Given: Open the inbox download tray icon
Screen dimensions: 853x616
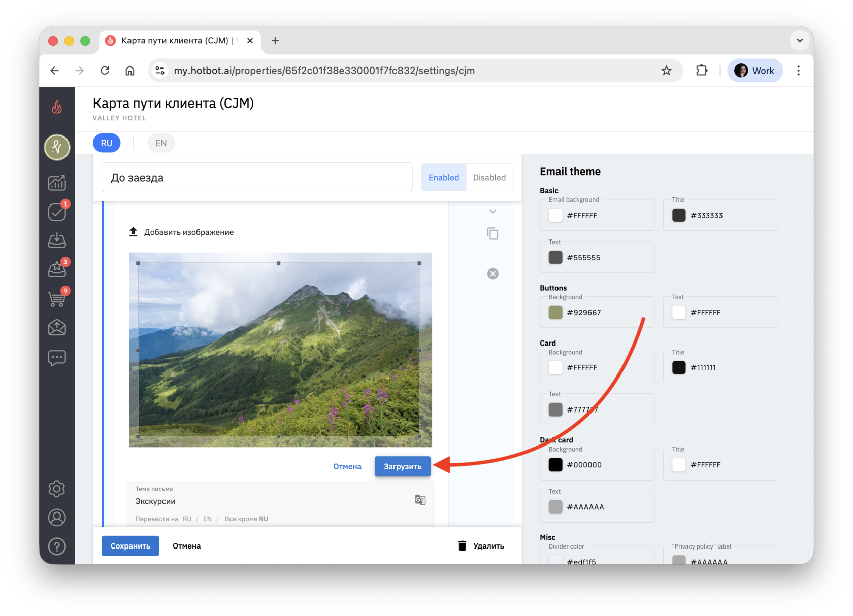Looking at the screenshot, I should tap(57, 241).
